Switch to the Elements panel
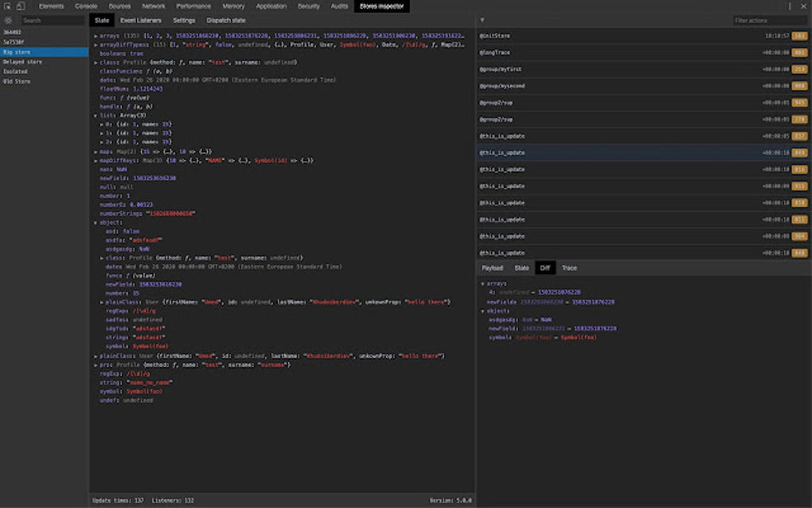 [x=53, y=6]
